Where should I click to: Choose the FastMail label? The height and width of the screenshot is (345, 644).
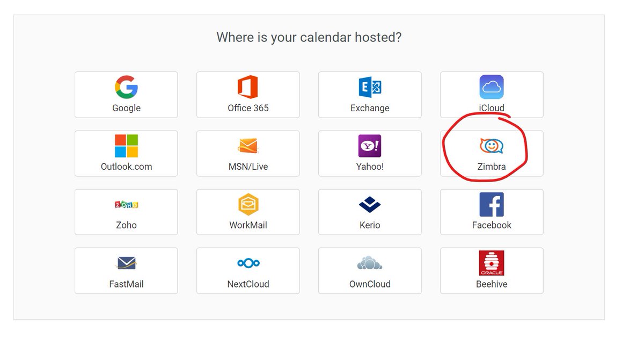pos(126,284)
